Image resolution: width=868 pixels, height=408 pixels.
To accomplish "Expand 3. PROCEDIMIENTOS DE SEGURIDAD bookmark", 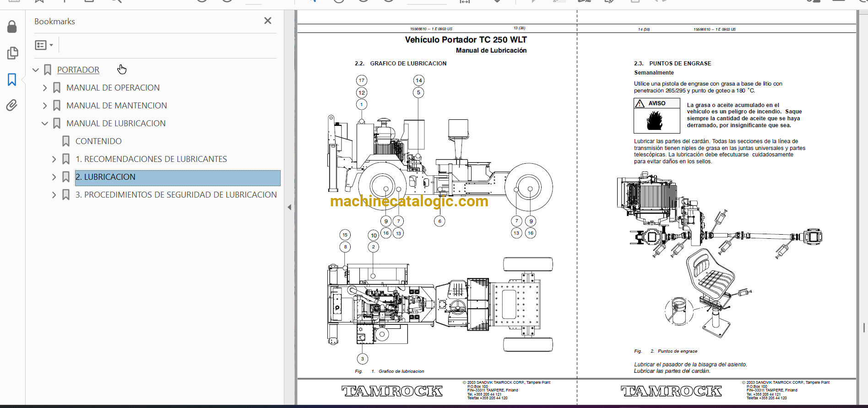I will (x=54, y=195).
